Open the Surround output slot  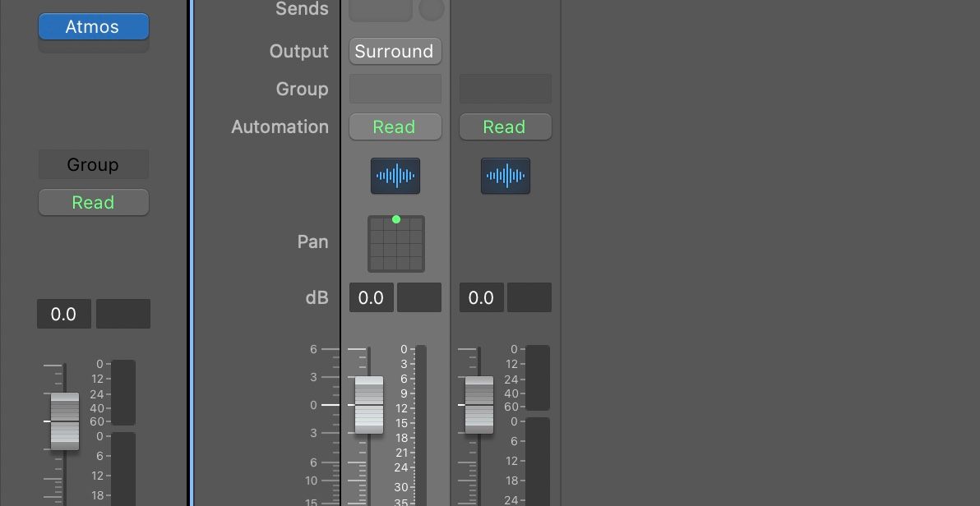[x=395, y=51]
